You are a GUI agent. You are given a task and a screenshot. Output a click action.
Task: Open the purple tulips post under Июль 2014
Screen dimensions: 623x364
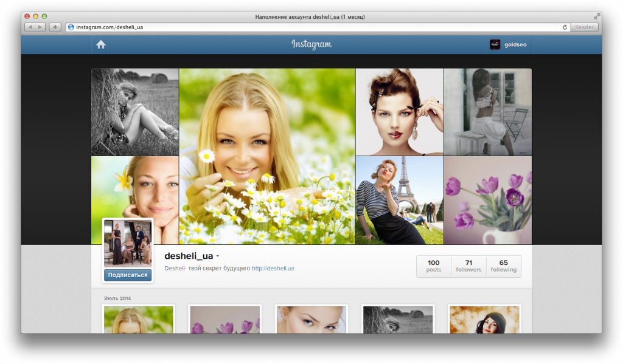click(225, 320)
